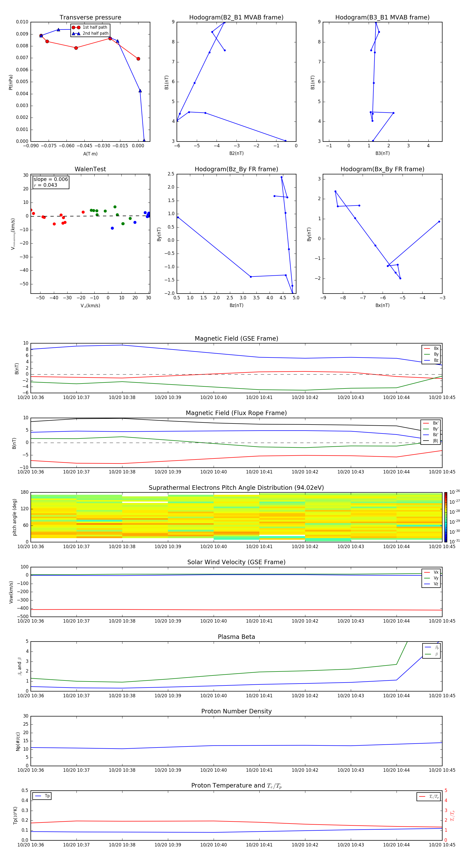Click the 'Solar Wind Velocity (GSE Frame)' title

pyautogui.click(x=236, y=562)
